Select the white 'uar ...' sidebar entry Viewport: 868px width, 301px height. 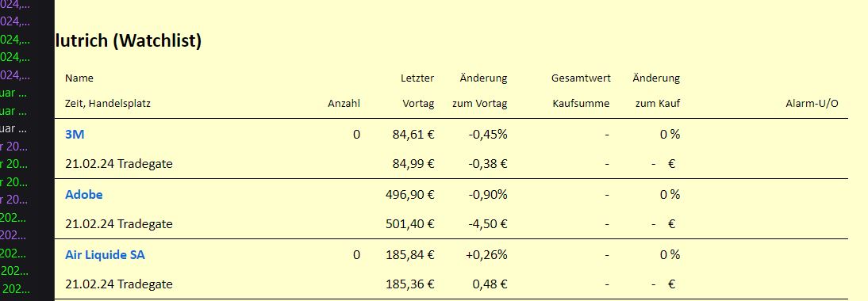pyautogui.click(x=13, y=128)
